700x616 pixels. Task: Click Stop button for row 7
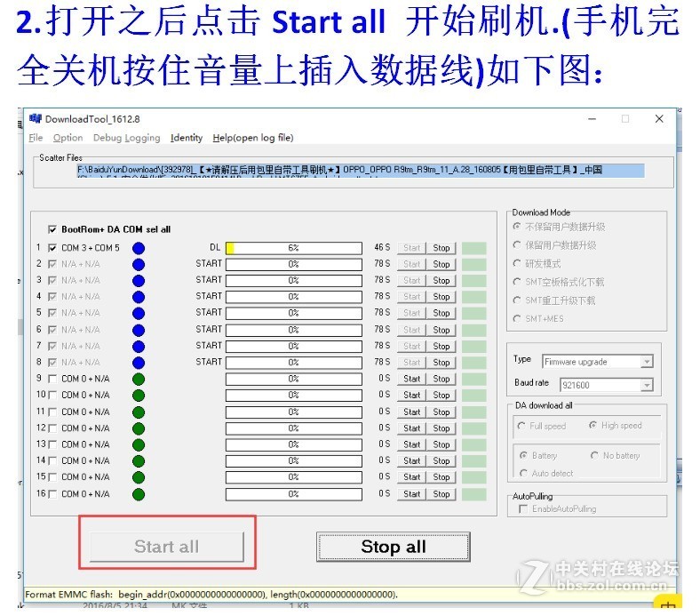tap(441, 347)
